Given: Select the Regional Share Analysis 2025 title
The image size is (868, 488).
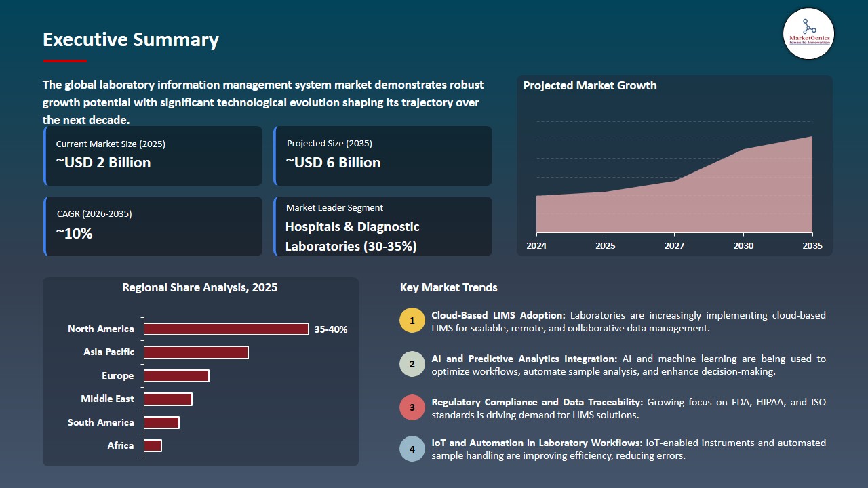Looking at the screenshot, I should pos(199,287).
